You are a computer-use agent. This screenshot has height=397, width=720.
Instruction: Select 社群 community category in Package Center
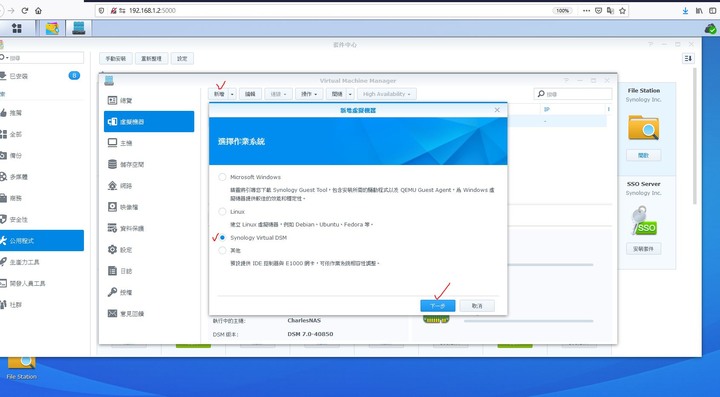tap(42, 305)
